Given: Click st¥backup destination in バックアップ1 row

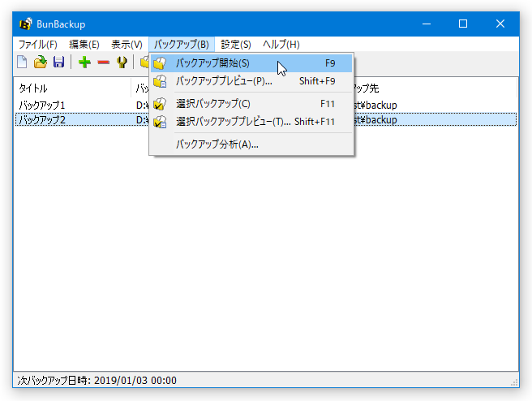Looking at the screenshot, I should pyautogui.click(x=375, y=106).
